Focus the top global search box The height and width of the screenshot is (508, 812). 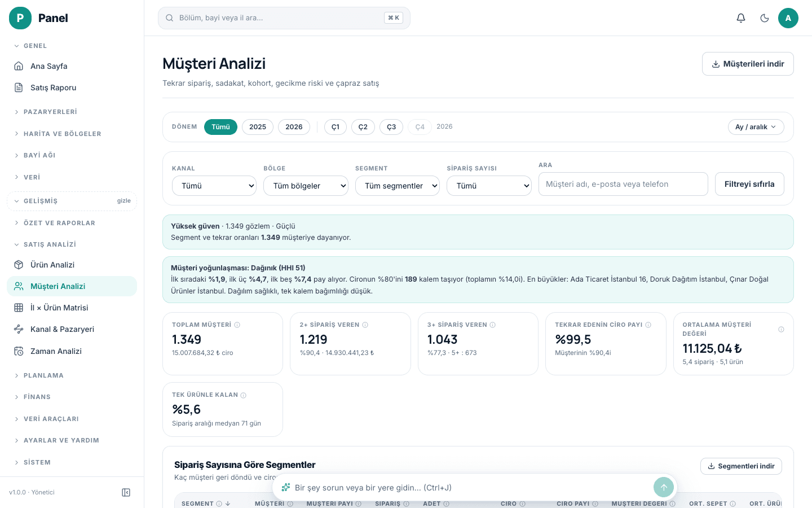coord(284,18)
